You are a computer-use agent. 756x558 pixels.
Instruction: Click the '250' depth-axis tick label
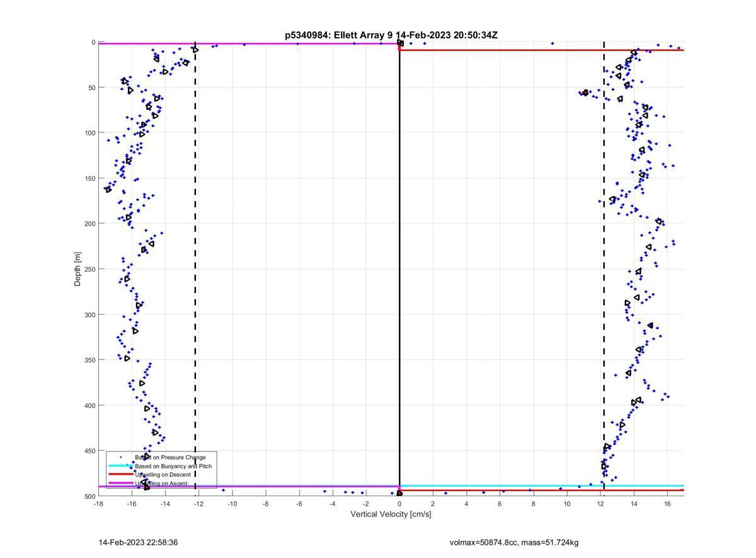tap(89, 269)
